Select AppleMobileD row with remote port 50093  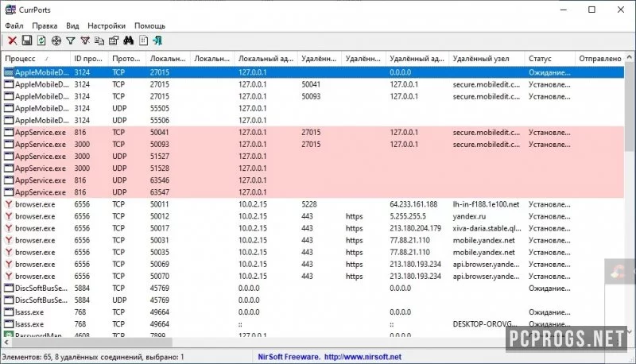[x=313, y=96]
